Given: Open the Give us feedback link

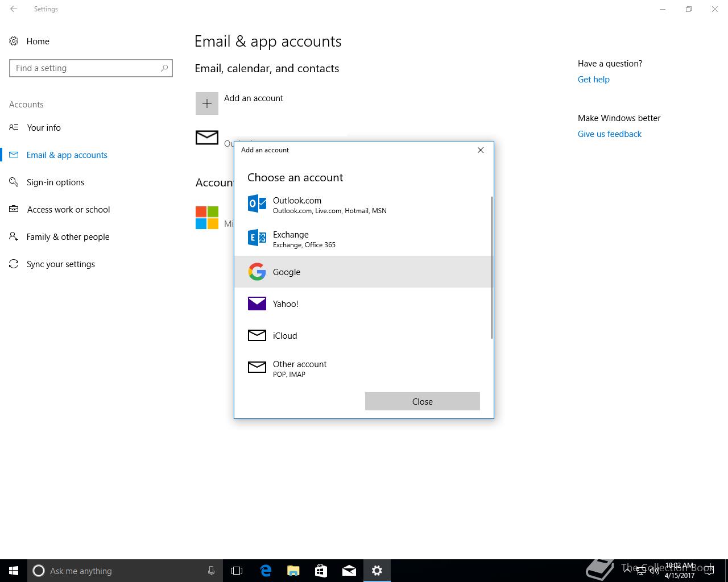Looking at the screenshot, I should 609,134.
